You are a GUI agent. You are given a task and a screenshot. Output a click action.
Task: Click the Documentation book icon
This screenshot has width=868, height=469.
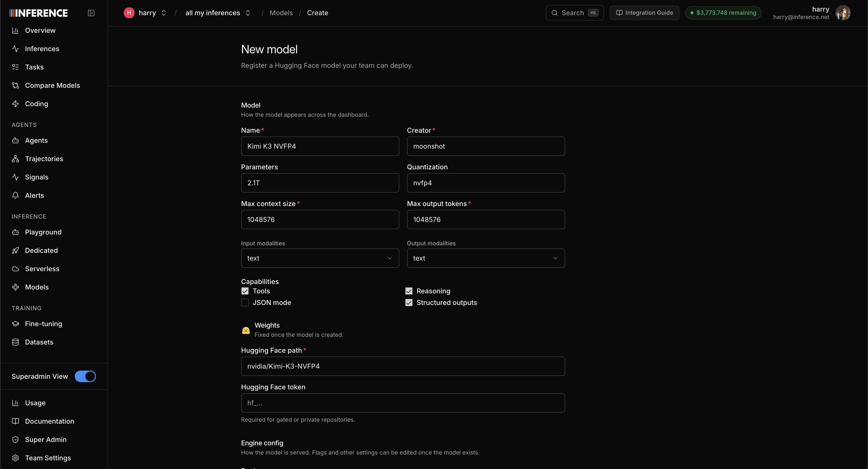[15, 421]
